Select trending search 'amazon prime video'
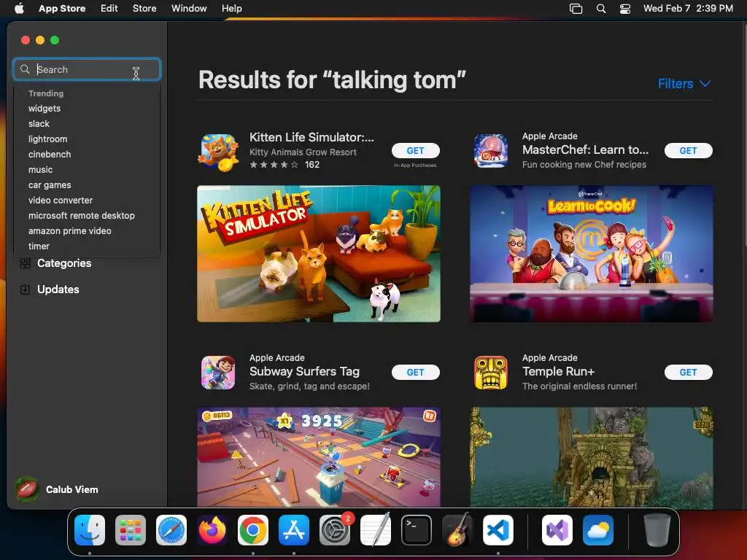Image resolution: width=747 pixels, height=560 pixels. [x=69, y=230]
